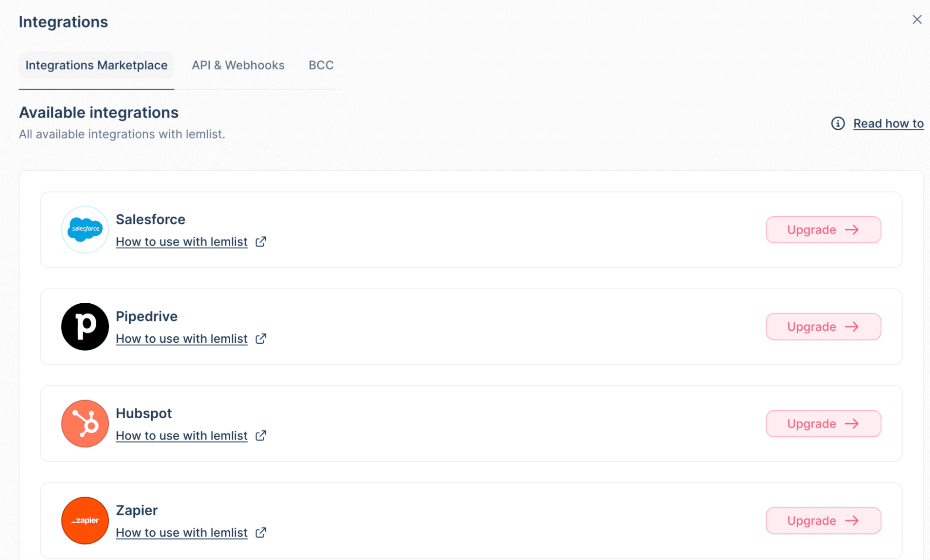Click the info icon beside Read how to
The width and height of the screenshot is (930, 560).
(838, 123)
